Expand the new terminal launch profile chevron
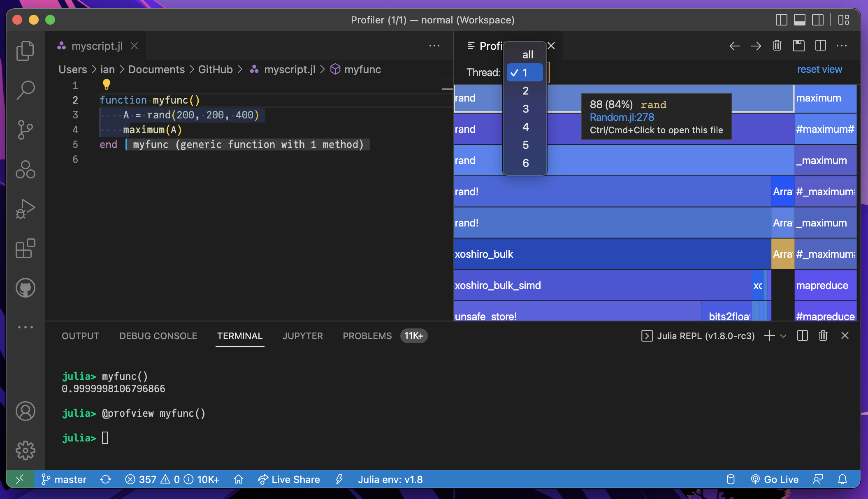 (x=783, y=336)
